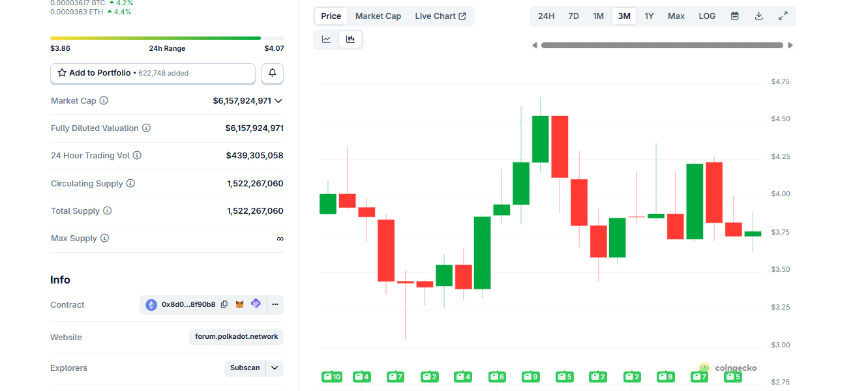Viewport: 868px width, 391px height.
Task: Click the purple wallet icon in Contract
Action: (256, 304)
